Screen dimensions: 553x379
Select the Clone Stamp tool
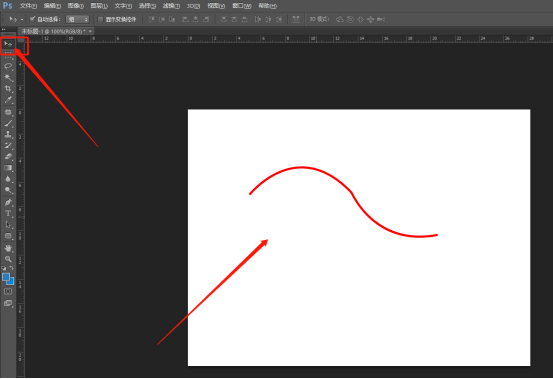[8, 134]
